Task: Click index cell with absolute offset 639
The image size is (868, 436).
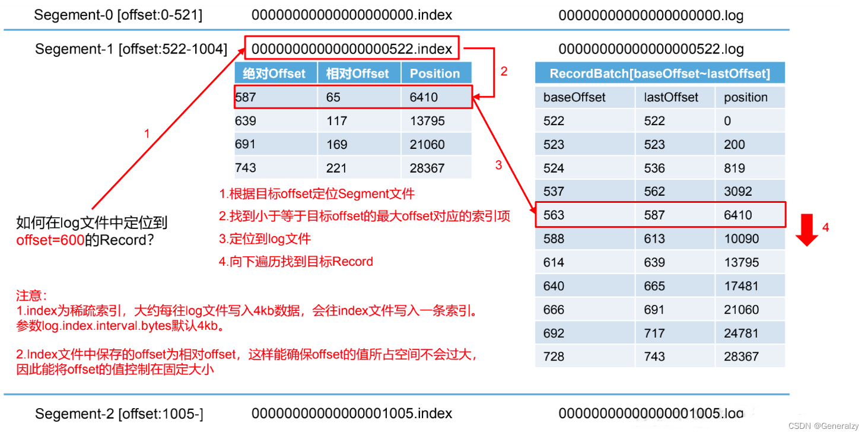Action: 246,121
